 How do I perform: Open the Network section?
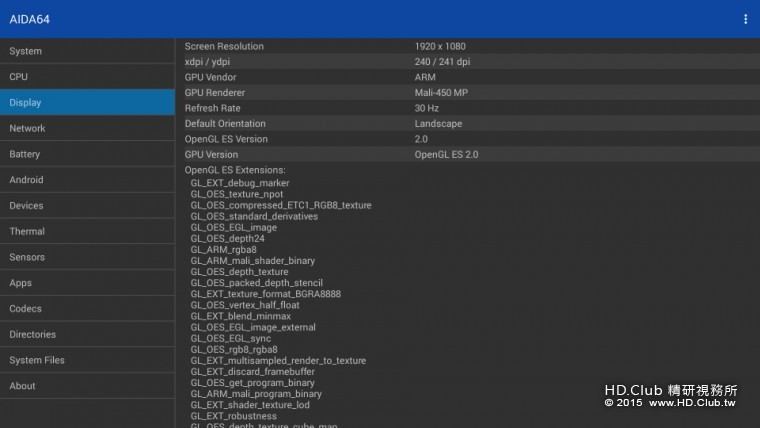(x=87, y=128)
